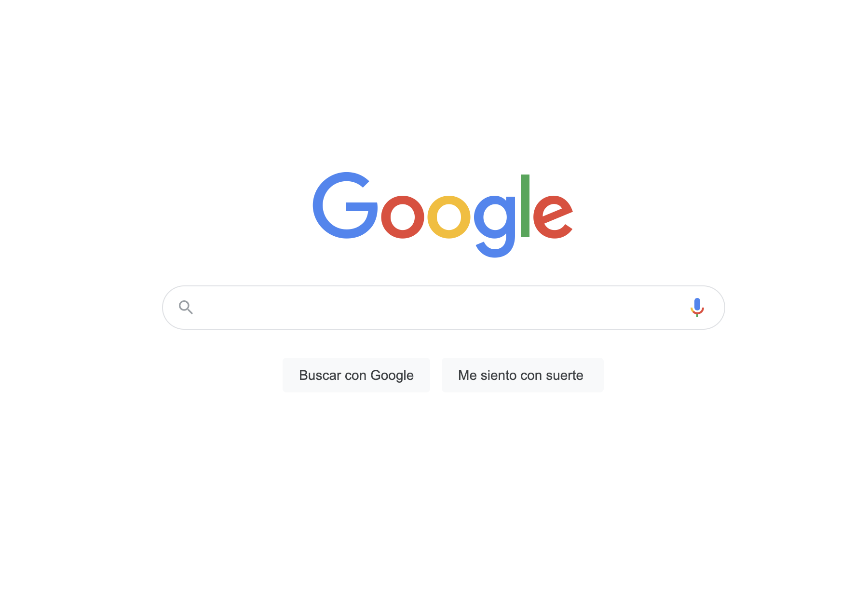Try the lucky button Me siento con suerte

[x=523, y=375]
